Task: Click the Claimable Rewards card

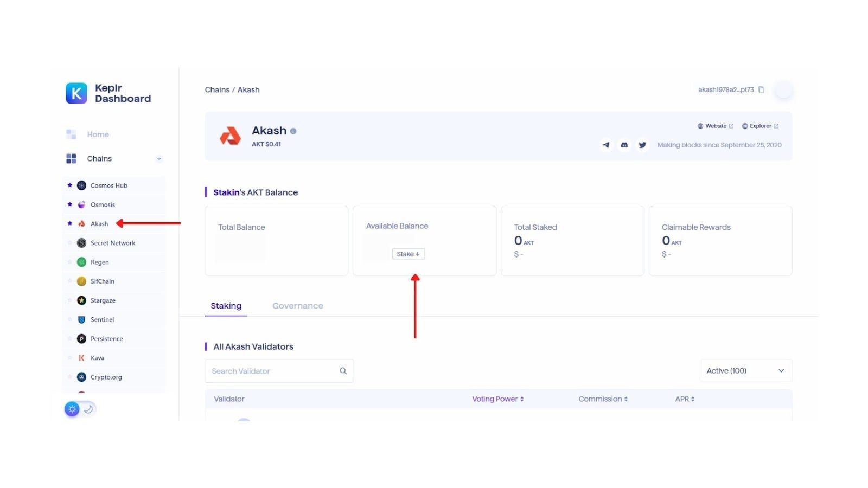Action: (720, 241)
